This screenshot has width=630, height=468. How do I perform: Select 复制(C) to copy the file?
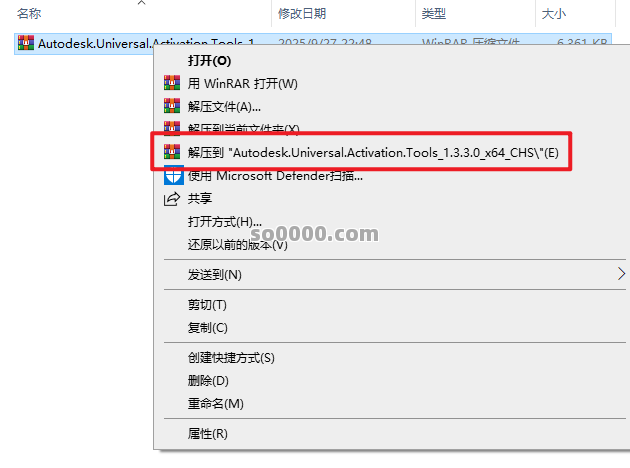208,327
